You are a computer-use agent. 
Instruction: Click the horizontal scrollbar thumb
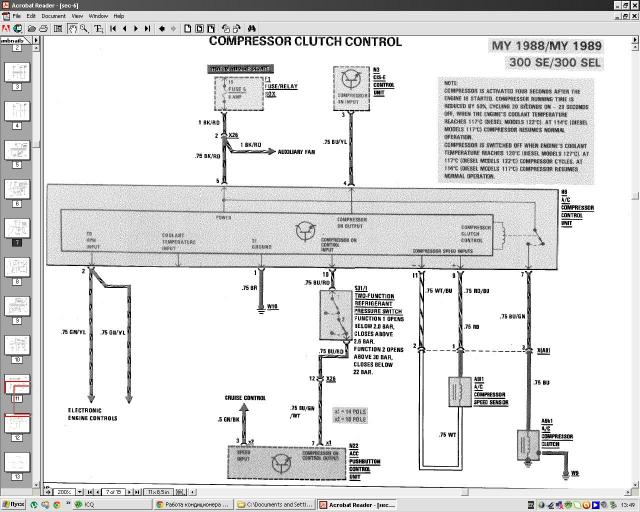point(464,492)
